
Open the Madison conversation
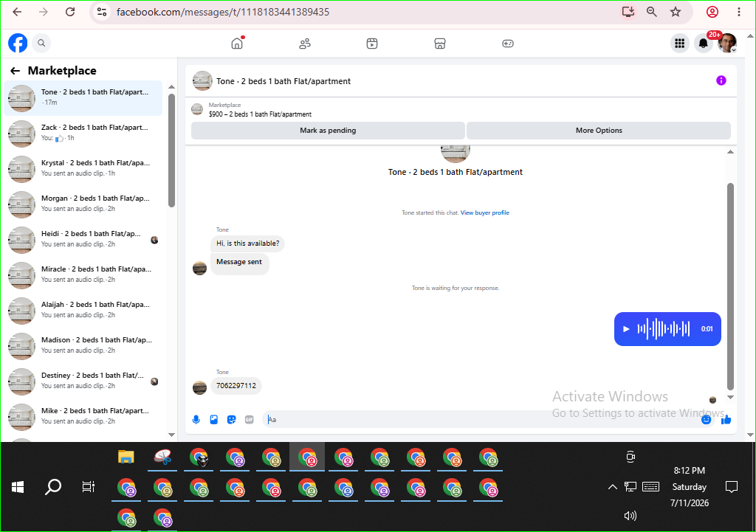pyautogui.click(x=83, y=346)
